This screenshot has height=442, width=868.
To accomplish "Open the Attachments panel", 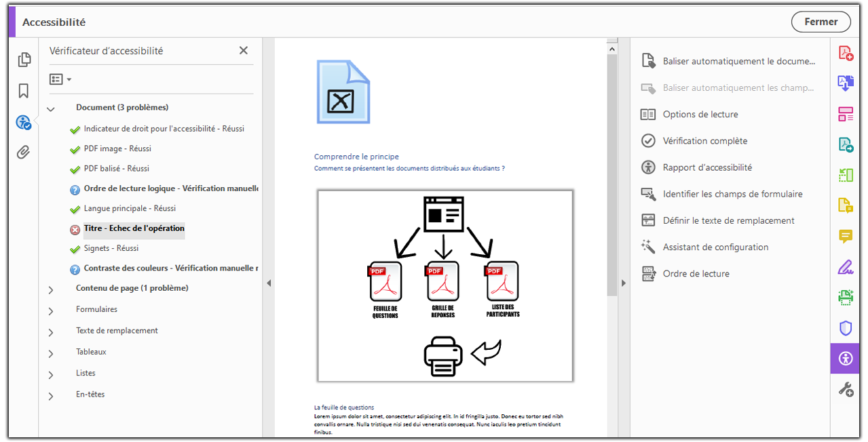I will point(24,152).
